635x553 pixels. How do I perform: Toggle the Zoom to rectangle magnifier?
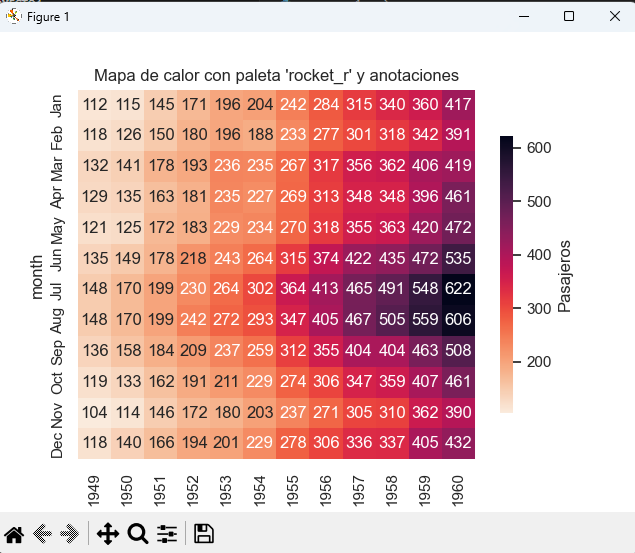(138, 534)
